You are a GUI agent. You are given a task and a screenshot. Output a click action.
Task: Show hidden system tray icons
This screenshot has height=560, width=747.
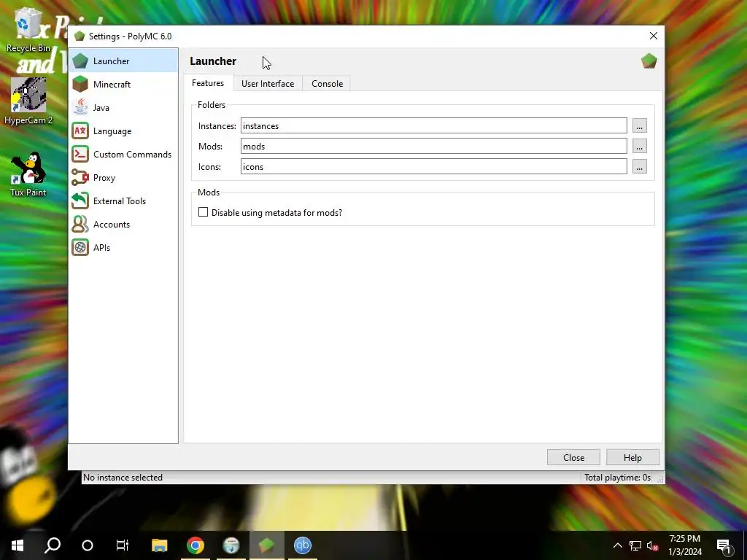coord(617,545)
